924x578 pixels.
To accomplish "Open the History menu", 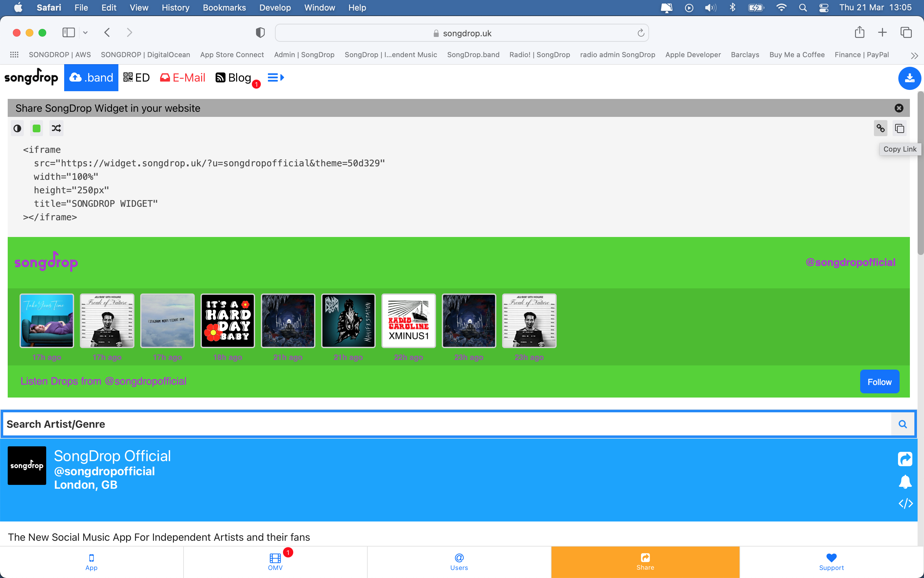I will [175, 8].
